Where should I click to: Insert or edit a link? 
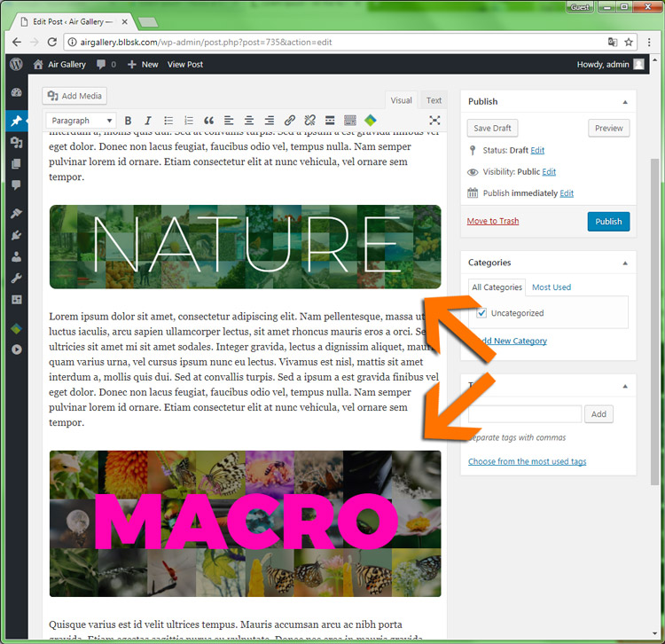click(290, 121)
